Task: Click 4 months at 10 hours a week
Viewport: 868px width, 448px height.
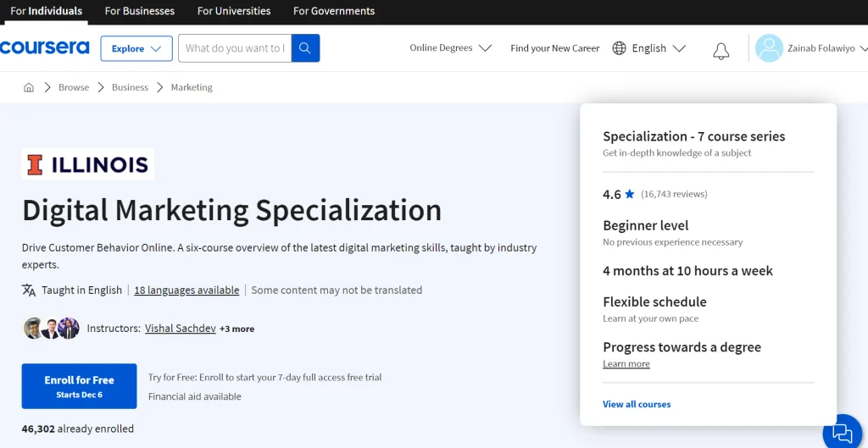Action: coord(687,271)
